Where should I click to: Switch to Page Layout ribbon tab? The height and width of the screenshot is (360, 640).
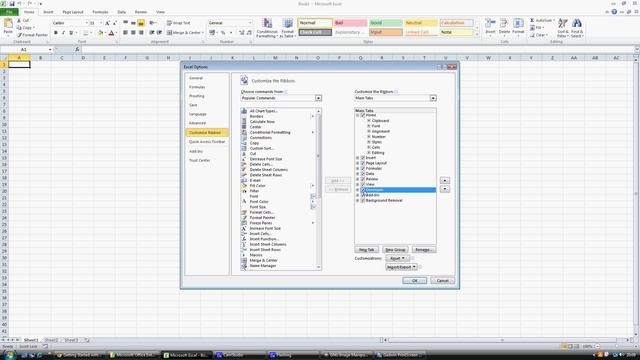73,12
